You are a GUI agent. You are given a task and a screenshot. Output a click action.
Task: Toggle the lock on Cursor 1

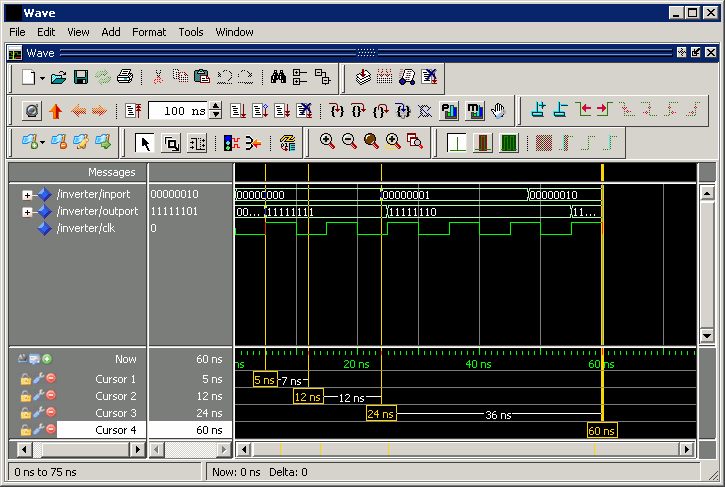26,380
